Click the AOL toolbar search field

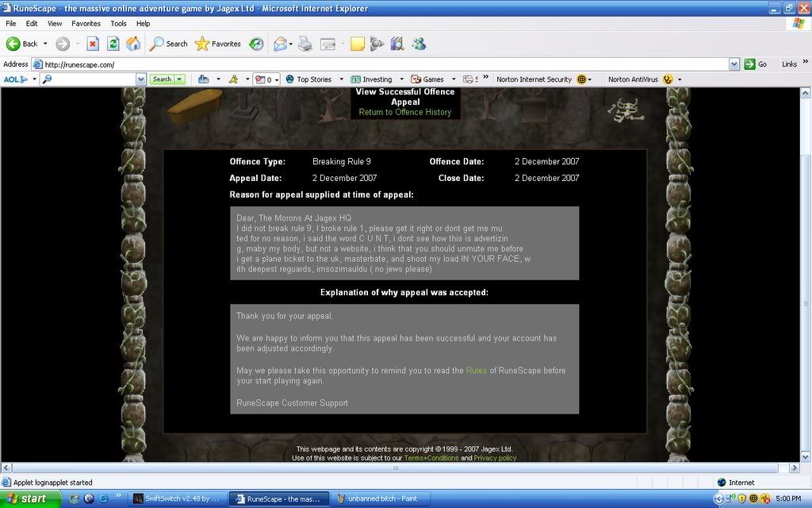(94, 79)
